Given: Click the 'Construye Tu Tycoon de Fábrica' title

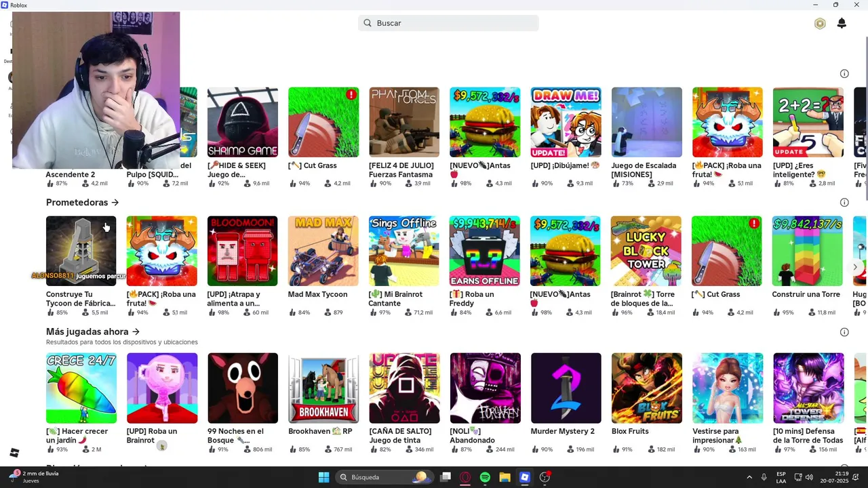Looking at the screenshot, I should coord(81,299).
